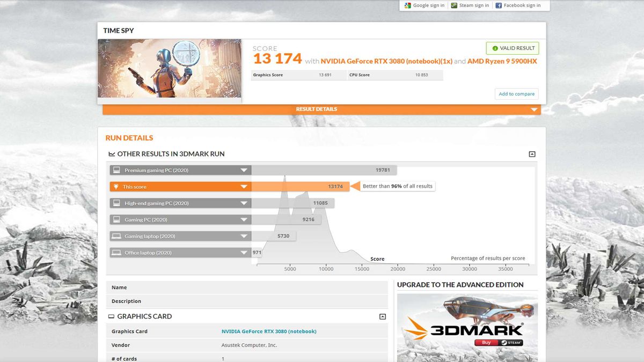Open NVIDIA GeForce RTX 3080 (notebook)(1x) score link

click(387, 61)
